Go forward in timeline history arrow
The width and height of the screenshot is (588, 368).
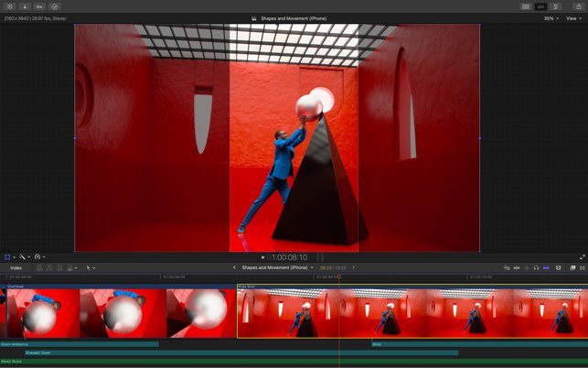[353, 267]
